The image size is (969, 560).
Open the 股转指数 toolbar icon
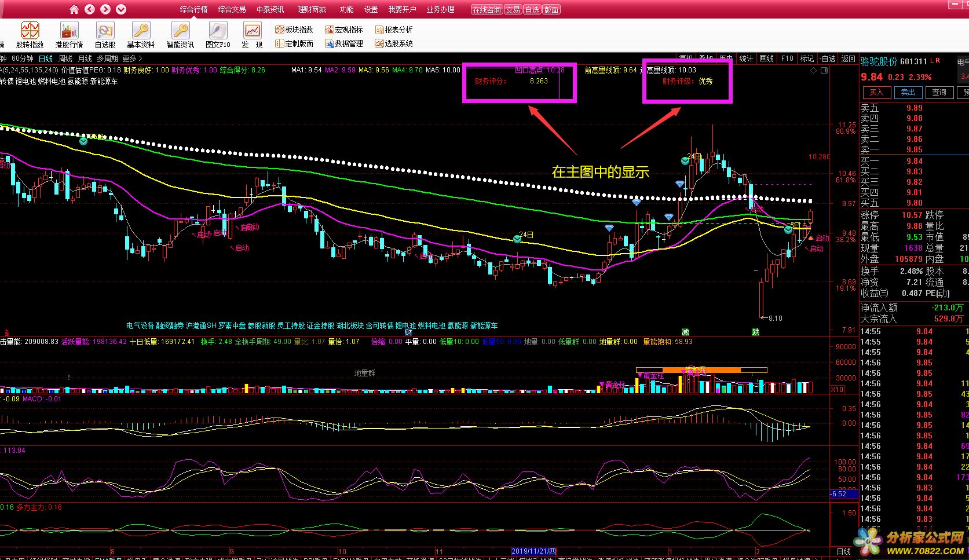(x=30, y=35)
